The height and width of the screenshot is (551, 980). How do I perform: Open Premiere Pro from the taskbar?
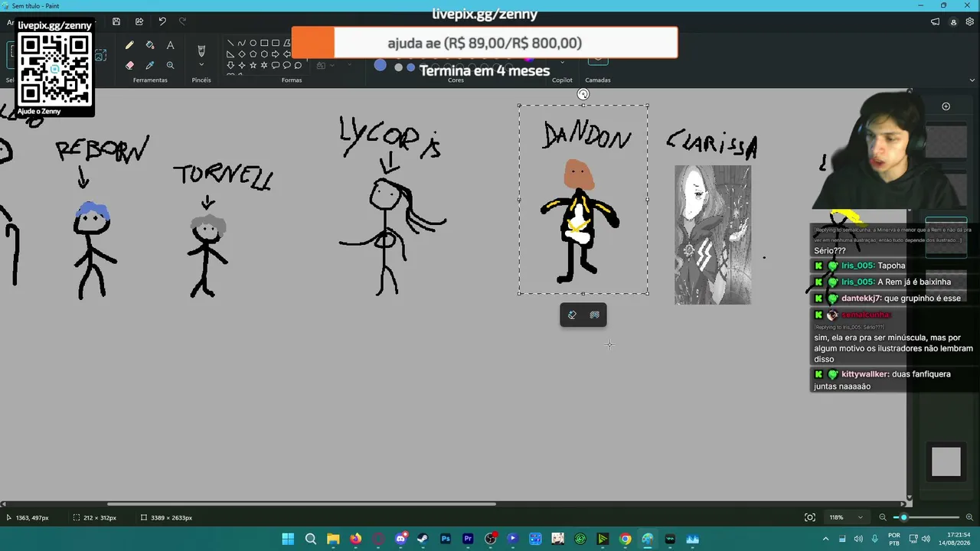coord(468,539)
